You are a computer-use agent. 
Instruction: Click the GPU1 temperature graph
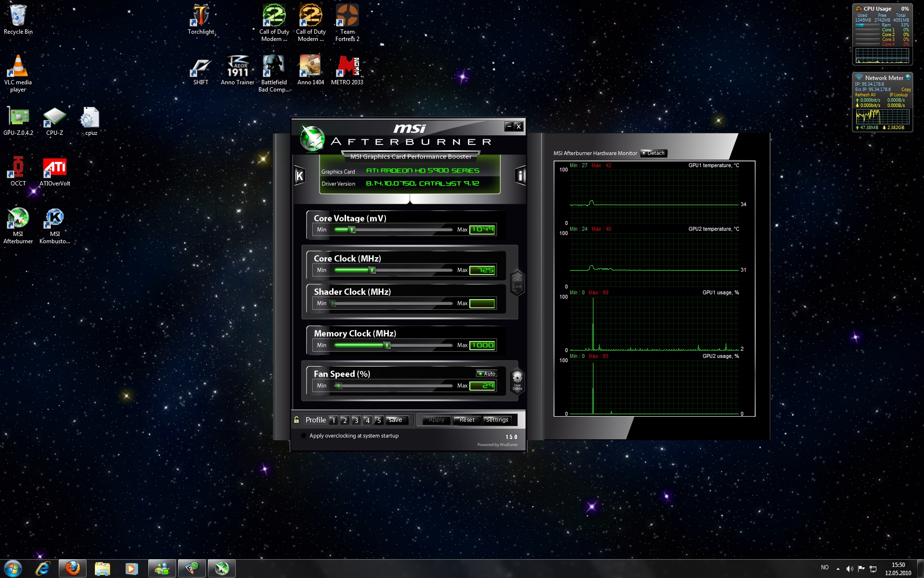coord(654,196)
